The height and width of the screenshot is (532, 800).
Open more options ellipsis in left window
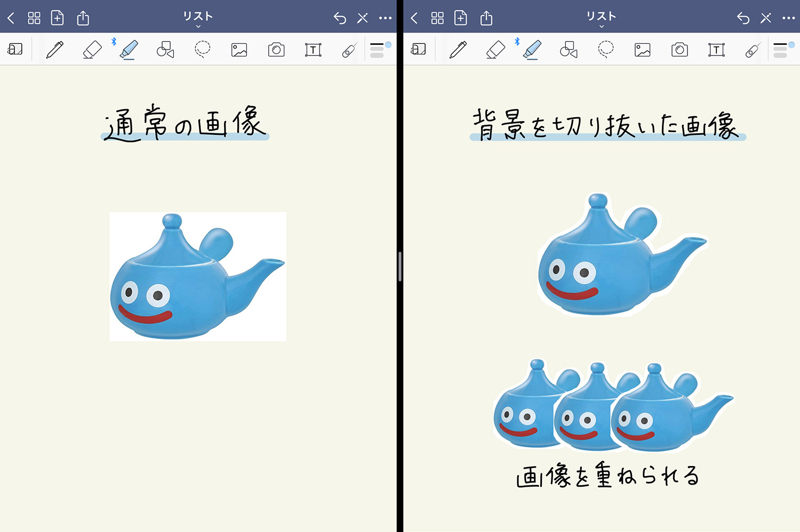[386, 18]
